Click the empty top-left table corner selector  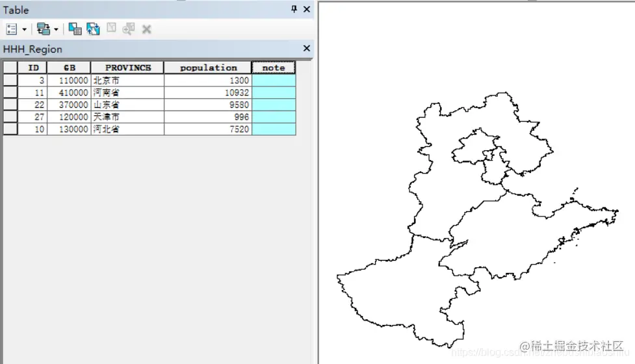[x=10, y=68]
